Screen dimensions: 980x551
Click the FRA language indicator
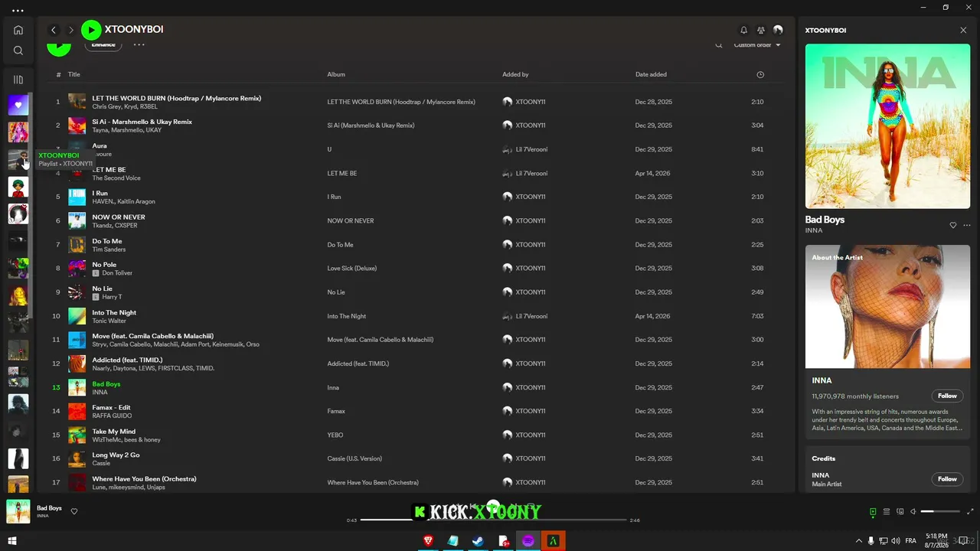click(911, 541)
